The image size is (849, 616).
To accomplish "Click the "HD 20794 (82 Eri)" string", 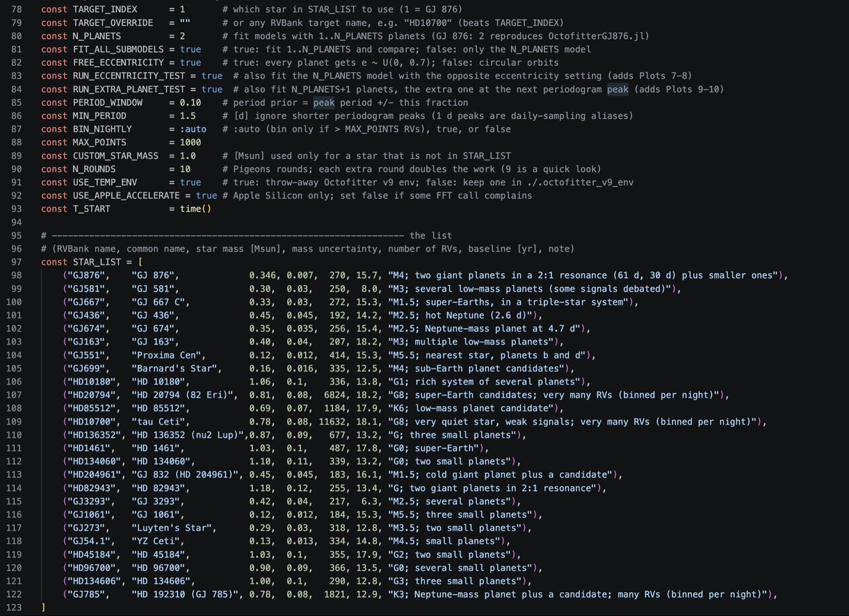I will 183,395.
